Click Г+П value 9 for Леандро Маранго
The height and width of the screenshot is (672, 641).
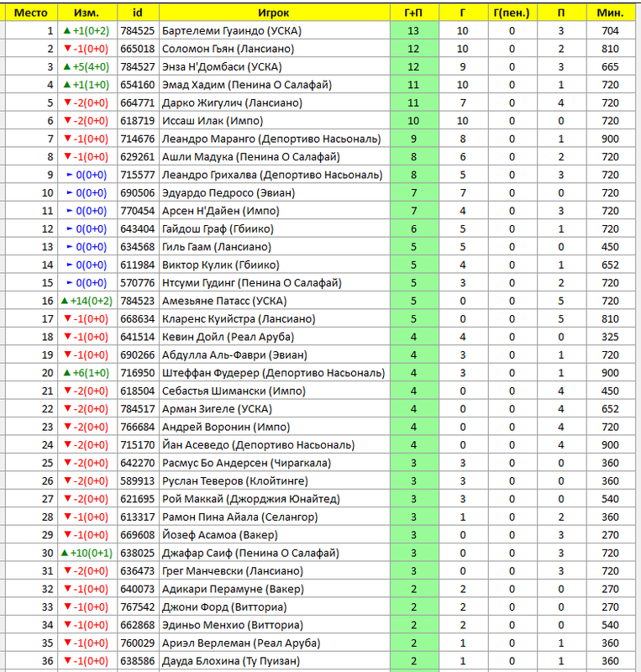414,139
